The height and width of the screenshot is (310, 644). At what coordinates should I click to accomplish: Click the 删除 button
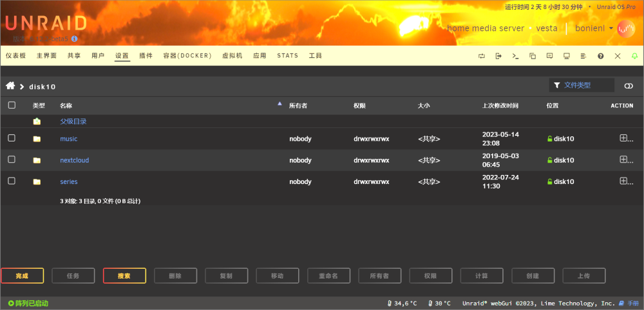pos(175,276)
